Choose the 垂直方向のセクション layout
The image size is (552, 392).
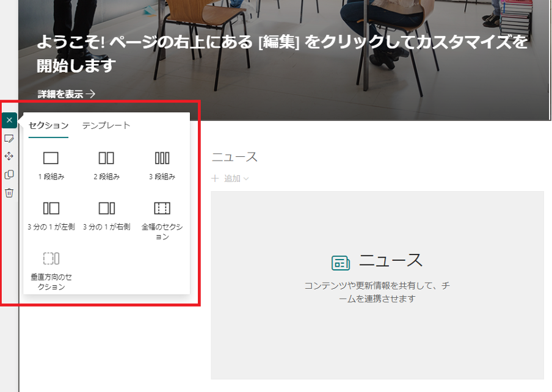click(x=51, y=271)
